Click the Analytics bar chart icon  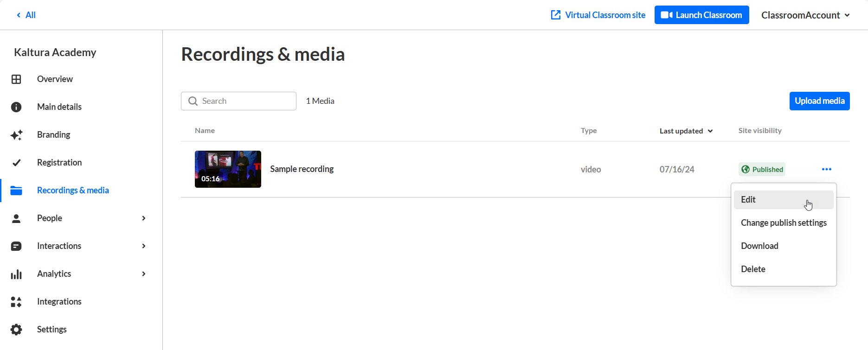point(16,274)
